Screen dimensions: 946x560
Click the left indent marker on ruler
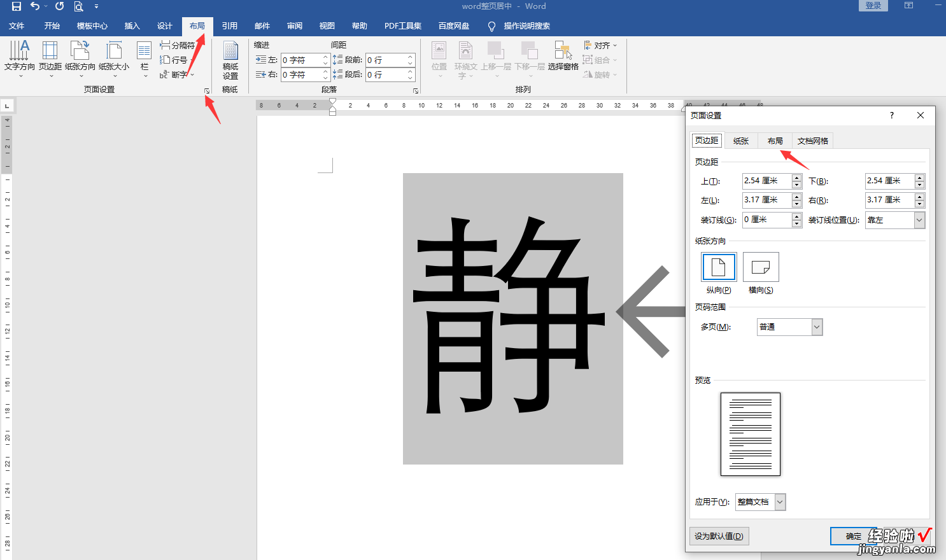[x=332, y=112]
